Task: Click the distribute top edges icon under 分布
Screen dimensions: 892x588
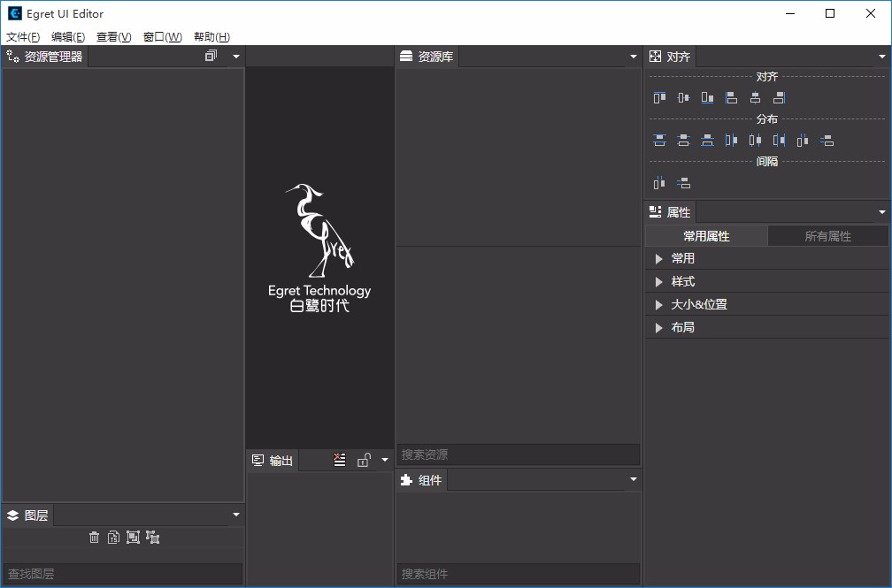Action: pyautogui.click(x=659, y=140)
